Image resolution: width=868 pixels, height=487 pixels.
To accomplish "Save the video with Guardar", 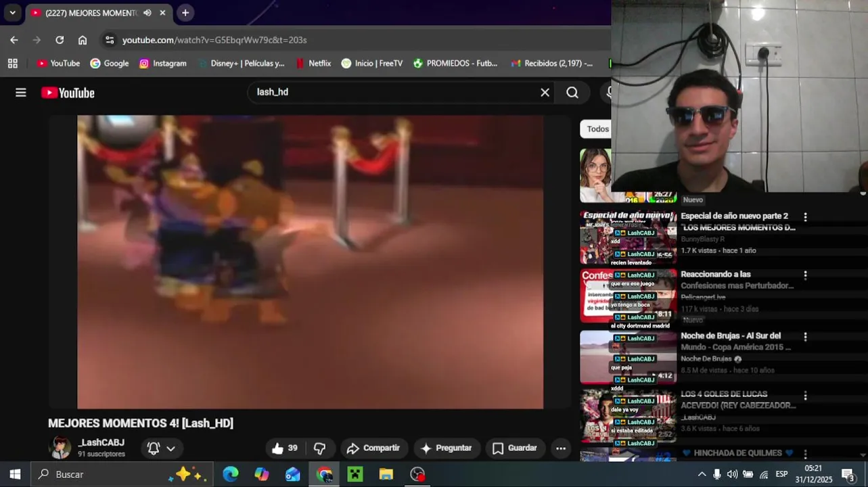I will (514, 448).
